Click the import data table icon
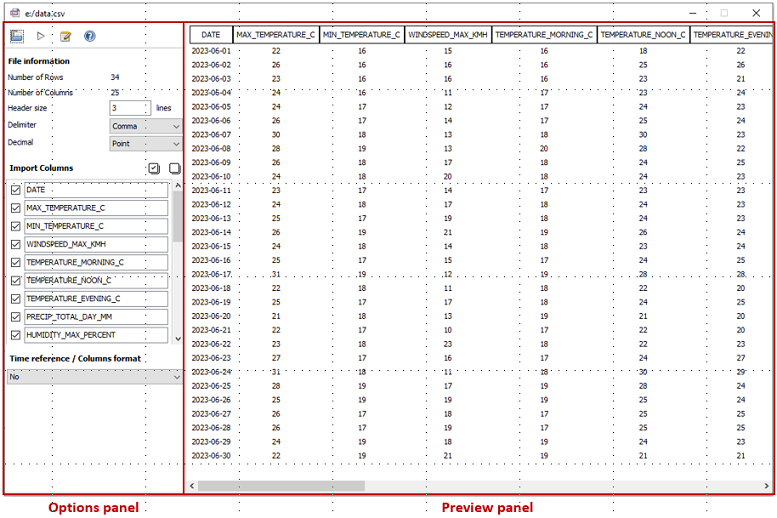 click(x=17, y=36)
